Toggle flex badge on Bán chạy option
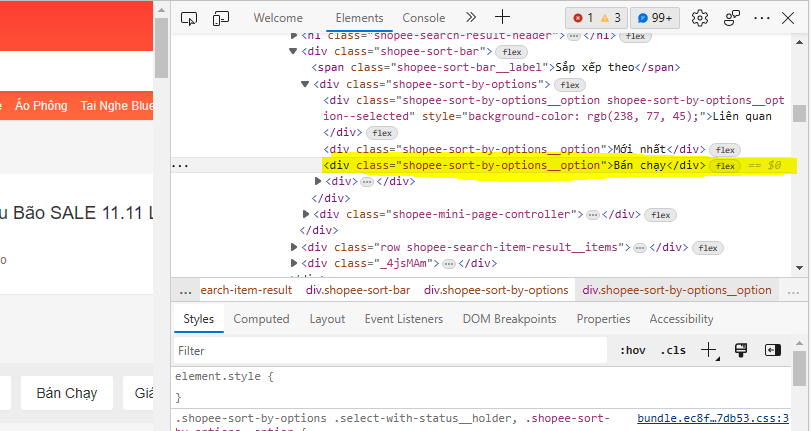Image resolution: width=811 pixels, height=431 pixels. tap(725, 166)
